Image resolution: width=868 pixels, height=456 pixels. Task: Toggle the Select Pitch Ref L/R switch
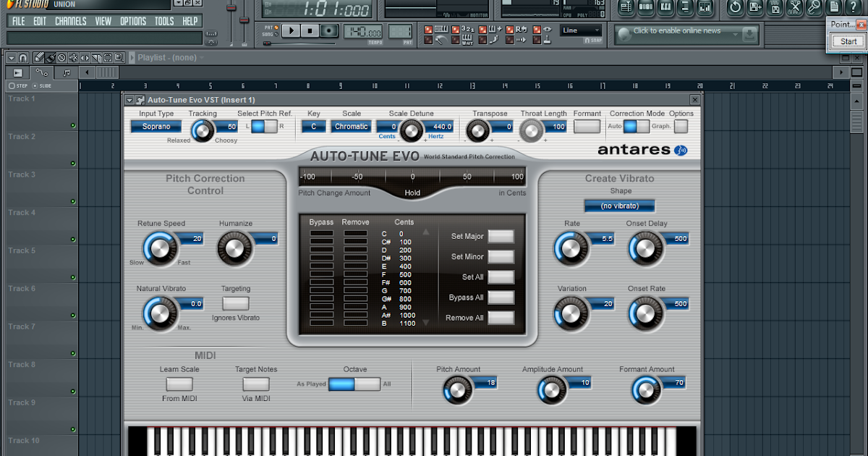pyautogui.click(x=263, y=126)
